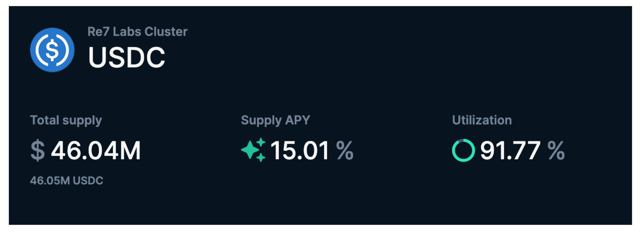
Task: Click the 'USDC' unit after 46.05M
Action: (88, 181)
